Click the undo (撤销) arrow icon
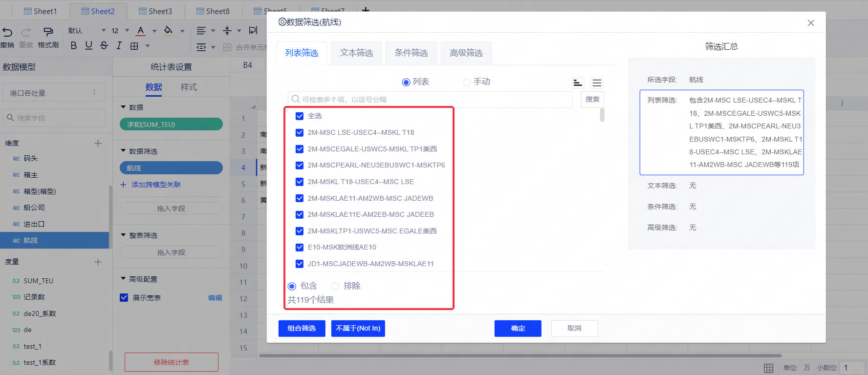 tap(7, 32)
